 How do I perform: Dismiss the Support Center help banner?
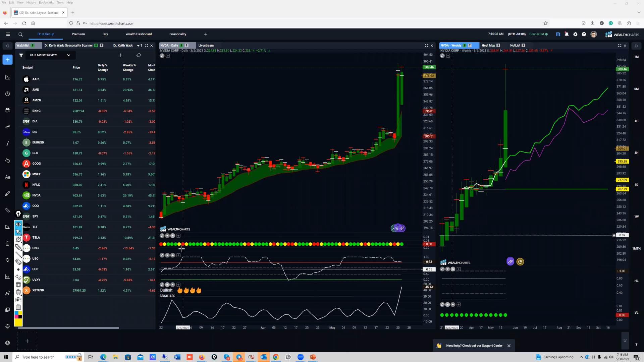(x=509, y=346)
